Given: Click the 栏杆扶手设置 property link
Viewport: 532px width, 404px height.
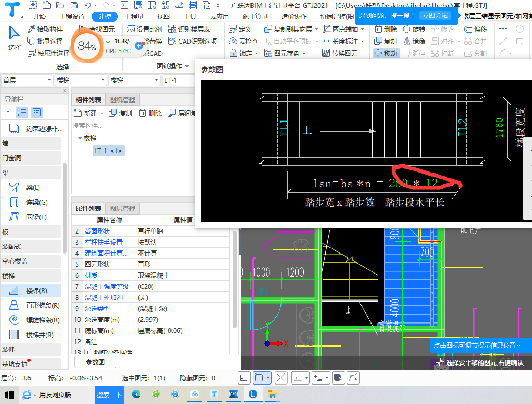Looking at the screenshot, I should click(x=104, y=242).
